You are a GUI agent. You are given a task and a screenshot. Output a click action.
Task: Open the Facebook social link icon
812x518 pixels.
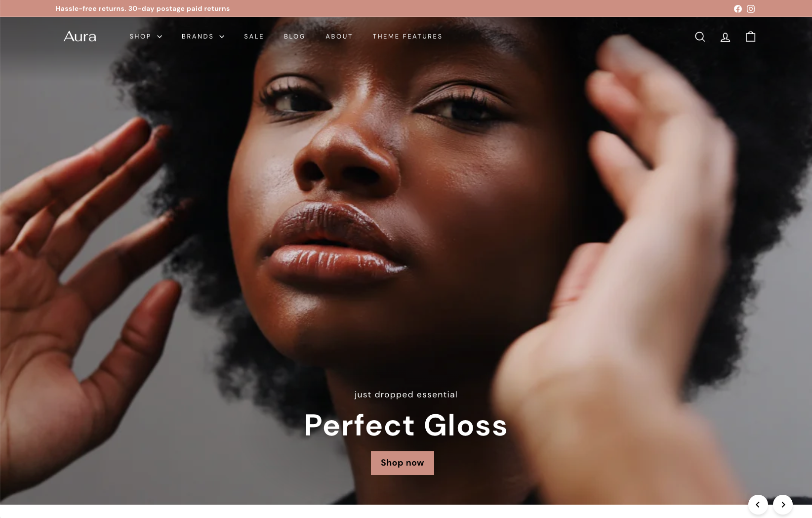(x=737, y=9)
